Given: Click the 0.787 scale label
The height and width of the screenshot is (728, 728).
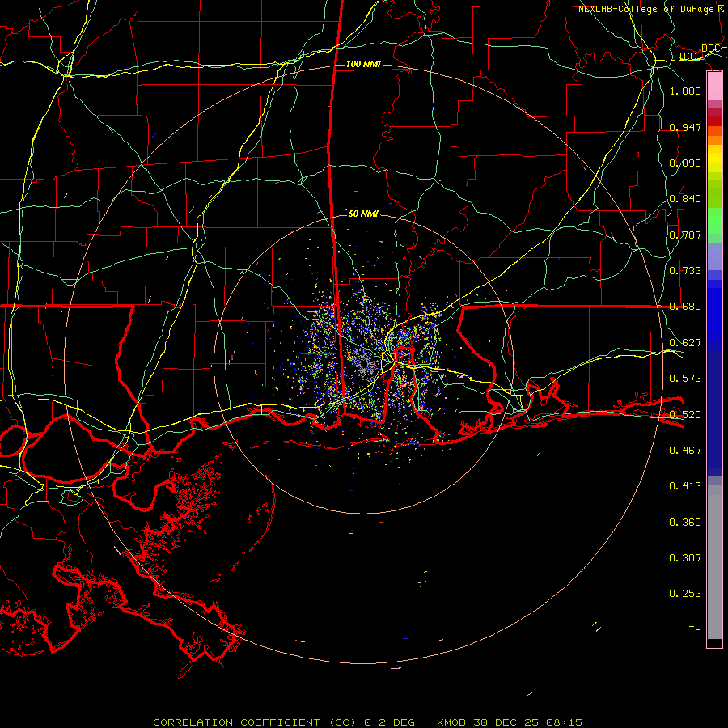Looking at the screenshot, I should (685, 235).
